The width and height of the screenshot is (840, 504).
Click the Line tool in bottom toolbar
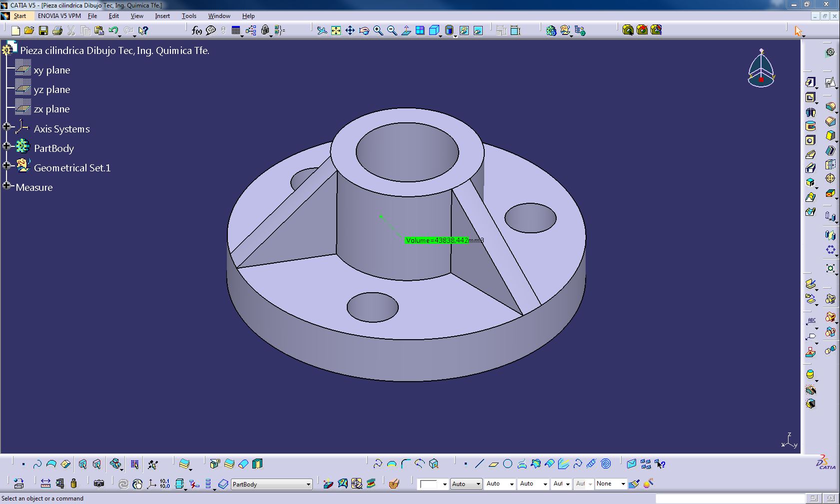tap(480, 464)
